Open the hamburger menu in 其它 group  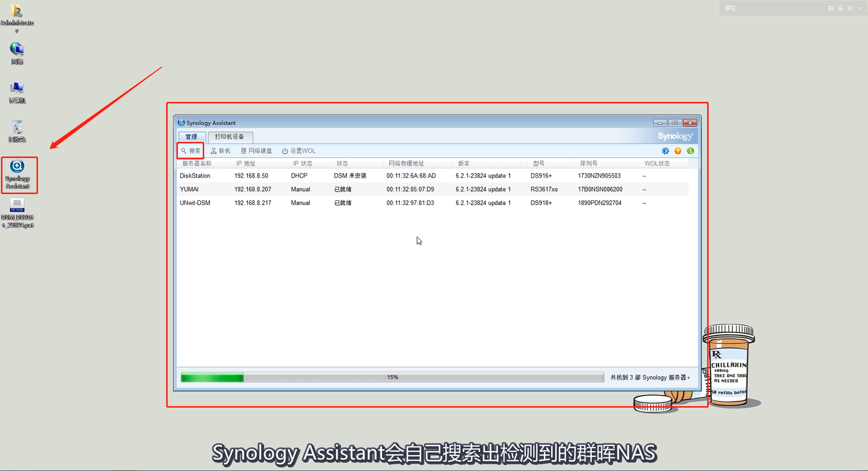850,8
